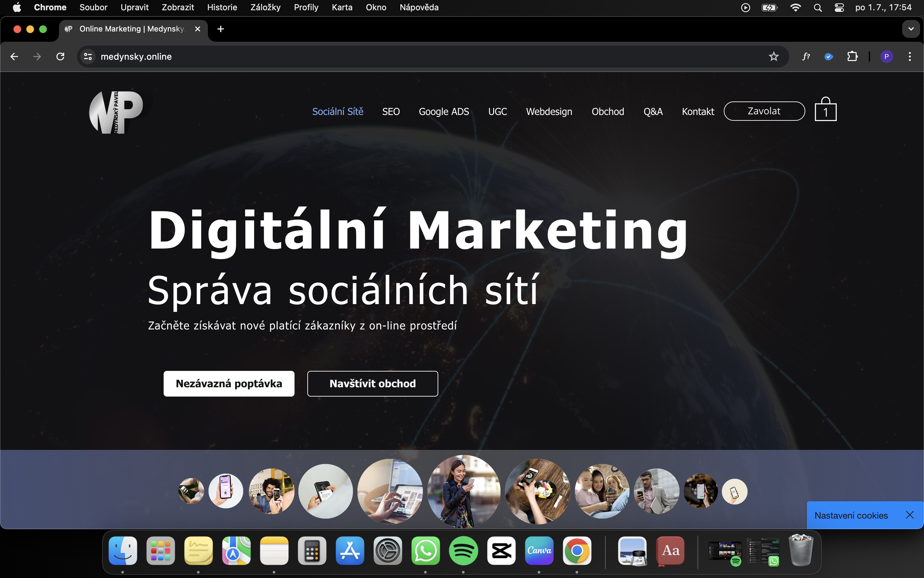Image resolution: width=924 pixels, height=578 pixels.
Task: Click the Navštívit obchod button
Action: [x=372, y=383]
